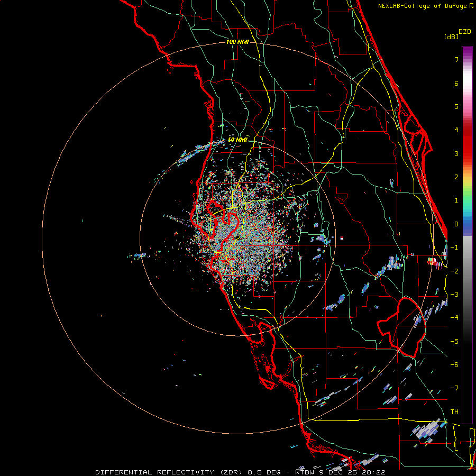
Task: Select the 0 value on the scale
Action: tap(456, 224)
